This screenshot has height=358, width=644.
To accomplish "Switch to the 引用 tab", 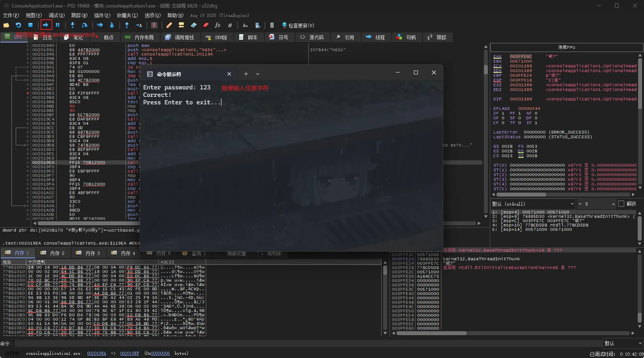I will pos(345,37).
